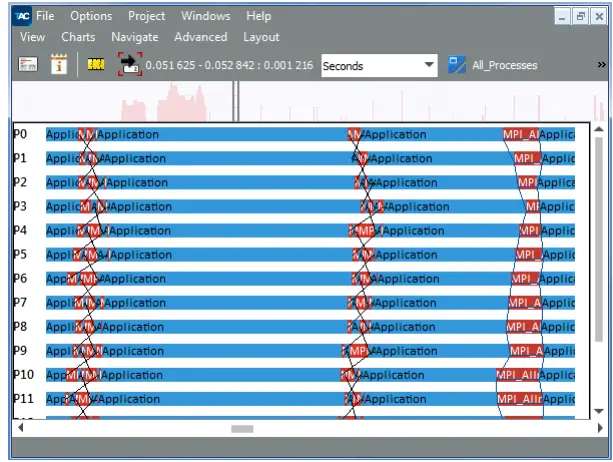The height and width of the screenshot is (462, 613).
Task: Select the P5 process row label
Action: click(20, 254)
